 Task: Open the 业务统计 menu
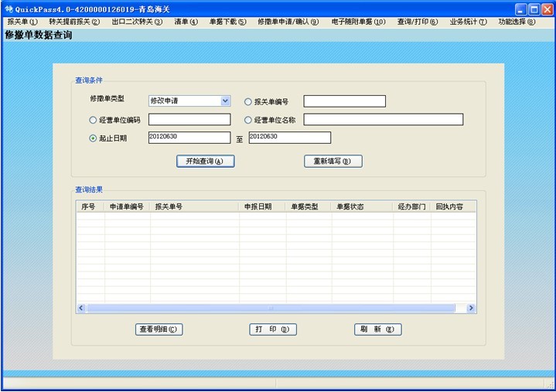point(468,22)
